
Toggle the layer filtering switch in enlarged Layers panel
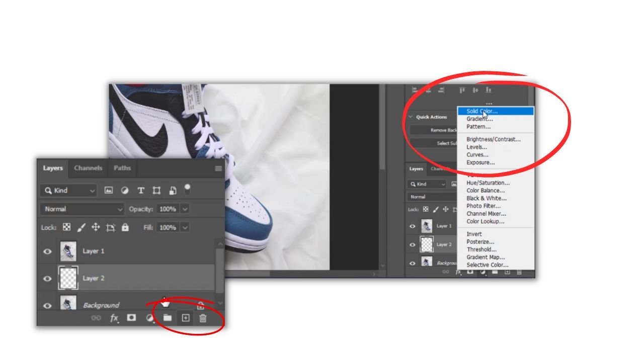point(187,189)
